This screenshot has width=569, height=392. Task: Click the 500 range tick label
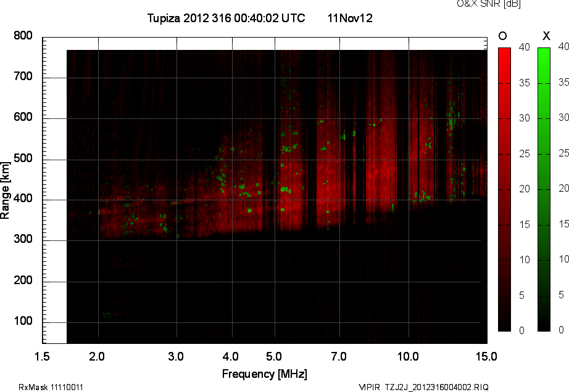coord(23,158)
